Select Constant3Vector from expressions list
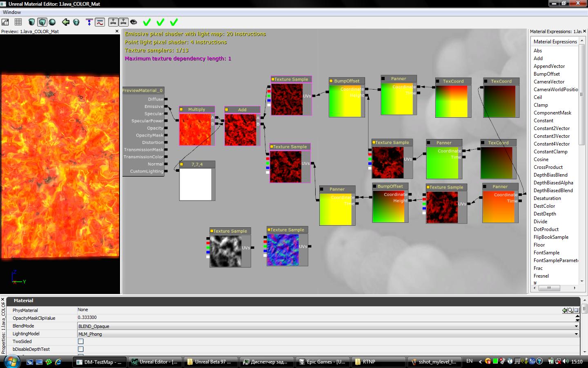 tap(552, 136)
